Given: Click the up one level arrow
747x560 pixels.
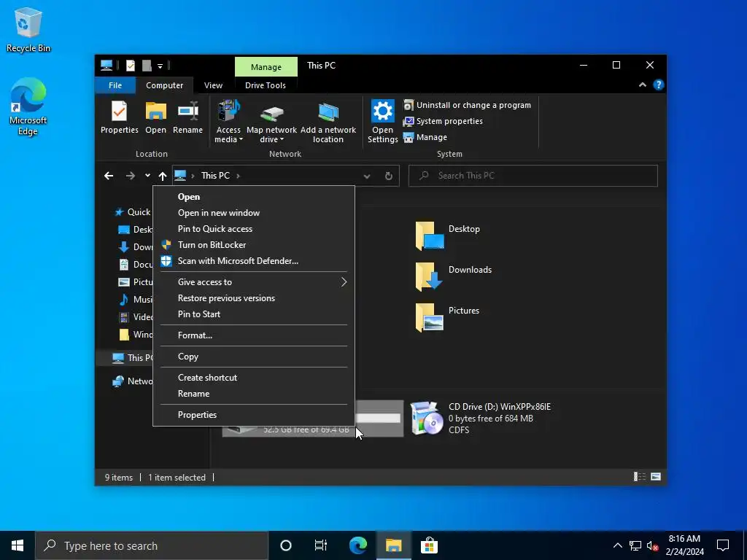Looking at the screenshot, I should point(163,176).
